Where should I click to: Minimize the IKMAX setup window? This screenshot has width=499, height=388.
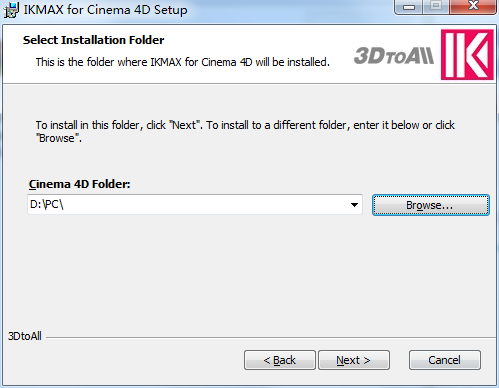(409, 7)
